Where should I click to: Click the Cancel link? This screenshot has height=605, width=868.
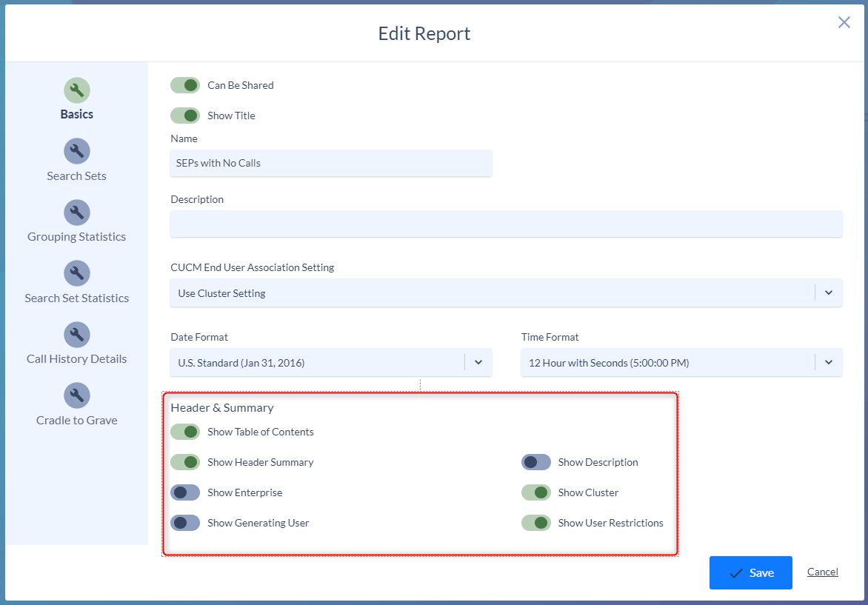822,572
